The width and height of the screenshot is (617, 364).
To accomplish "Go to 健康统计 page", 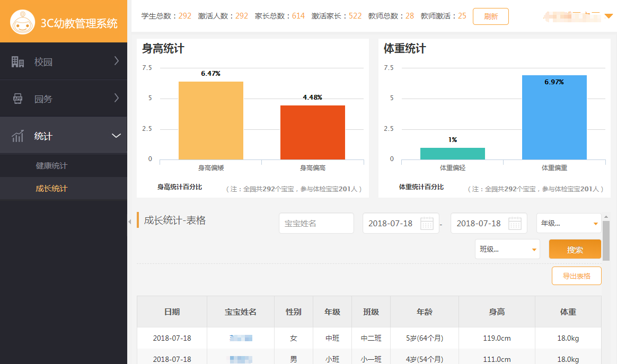I will [x=51, y=166].
